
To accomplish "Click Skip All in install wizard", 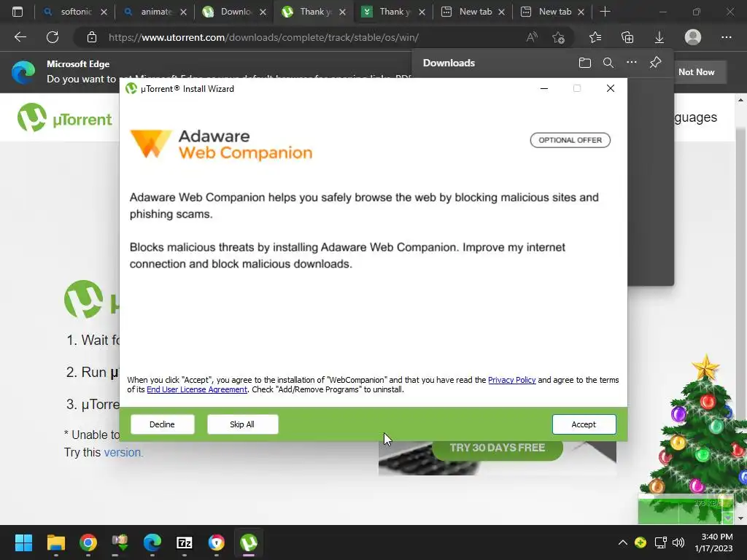I will [242, 424].
